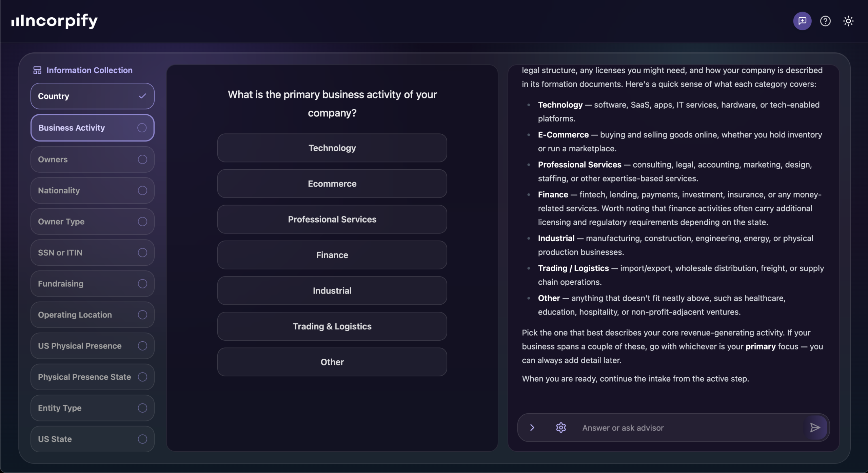
Task: Focus the Answer or ask advisor field
Action: pyautogui.click(x=688, y=428)
